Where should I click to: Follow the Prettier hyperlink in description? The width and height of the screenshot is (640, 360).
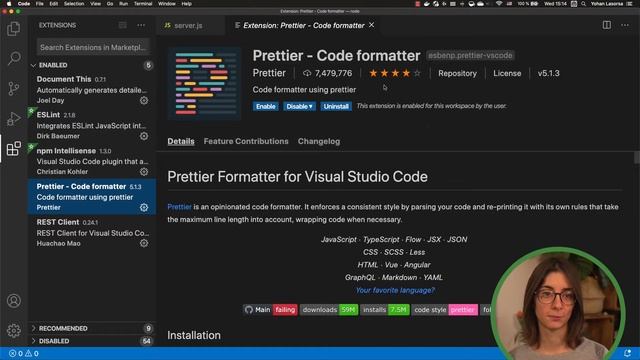(179, 207)
